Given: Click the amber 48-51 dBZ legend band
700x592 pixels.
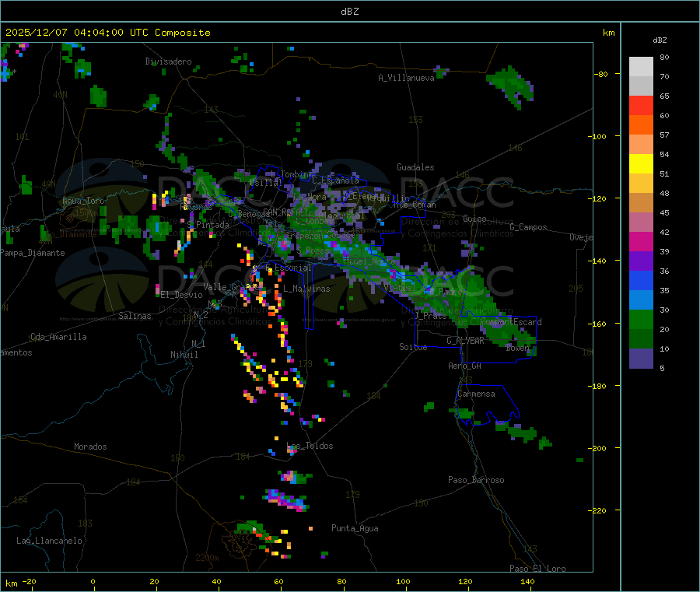Looking at the screenshot, I should tap(641, 184).
